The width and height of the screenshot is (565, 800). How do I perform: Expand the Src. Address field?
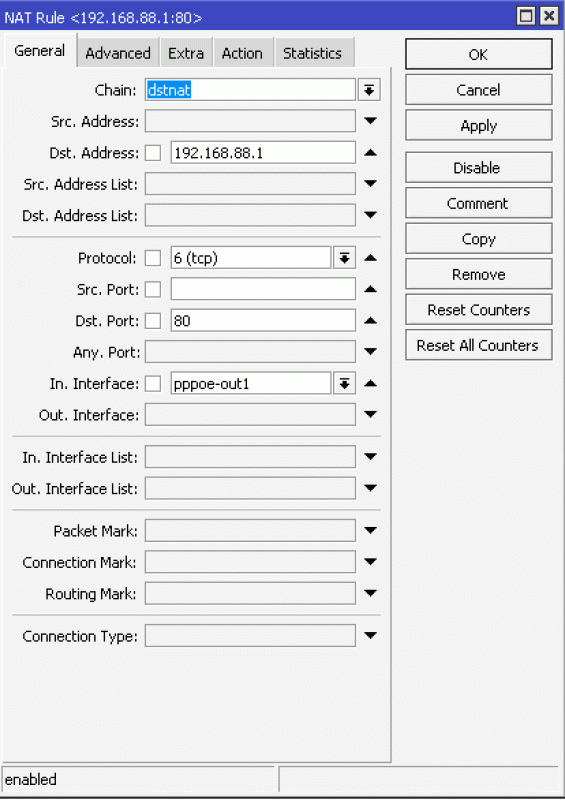(x=371, y=121)
